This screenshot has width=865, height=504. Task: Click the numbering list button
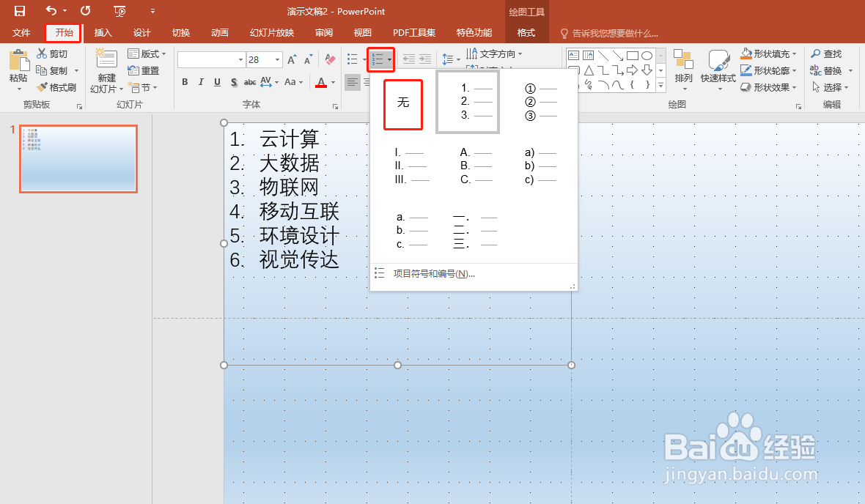tap(378, 59)
